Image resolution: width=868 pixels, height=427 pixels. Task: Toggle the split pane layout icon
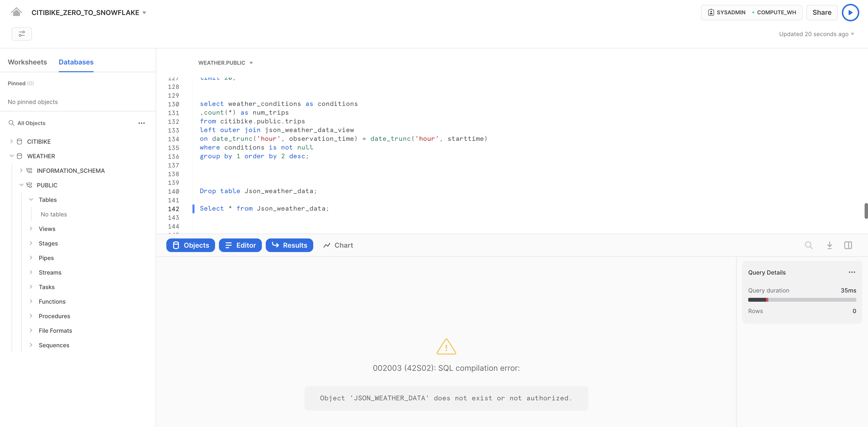(848, 245)
